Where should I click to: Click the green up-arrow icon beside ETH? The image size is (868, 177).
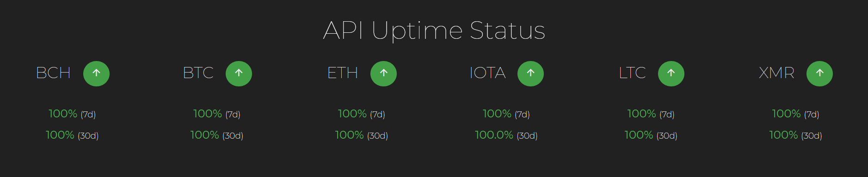pyautogui.click(x=383, y=73)
